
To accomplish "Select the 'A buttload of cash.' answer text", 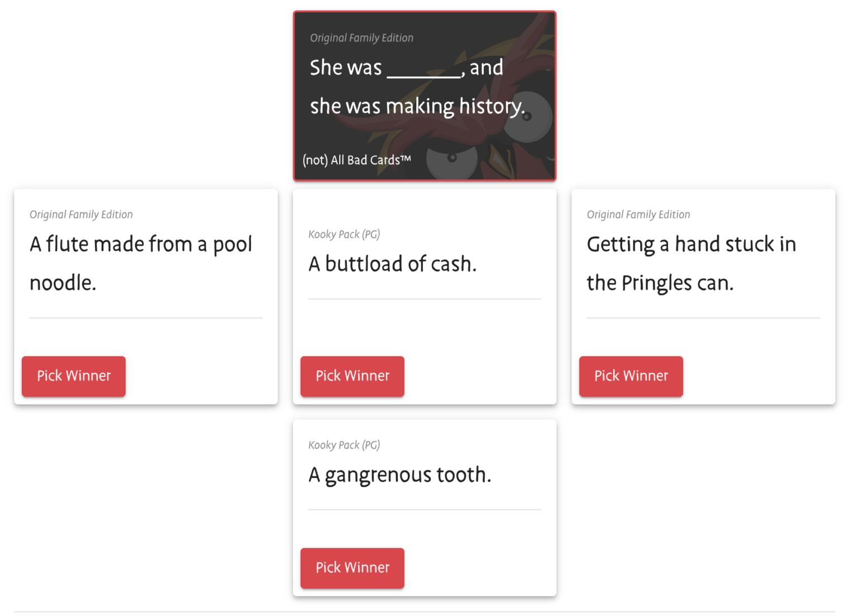I will point(392,264).
